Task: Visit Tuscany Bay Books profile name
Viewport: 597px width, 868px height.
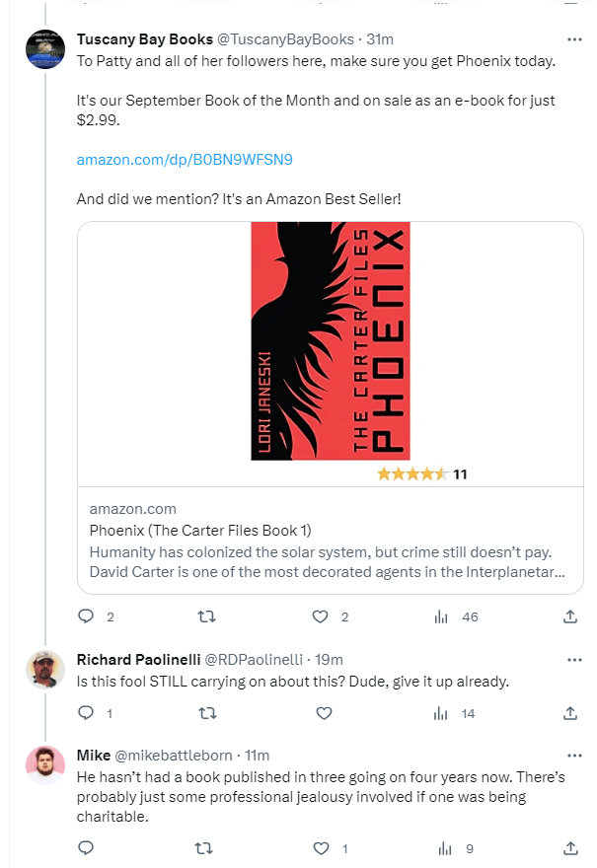Action: point(143,39)
